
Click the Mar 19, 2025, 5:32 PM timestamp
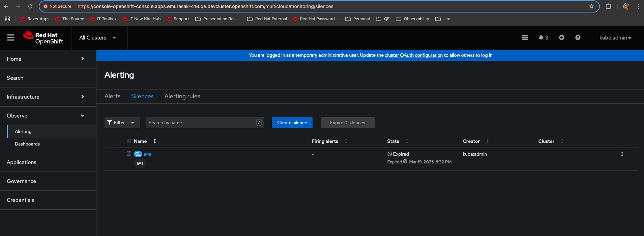tap(430, 162)
